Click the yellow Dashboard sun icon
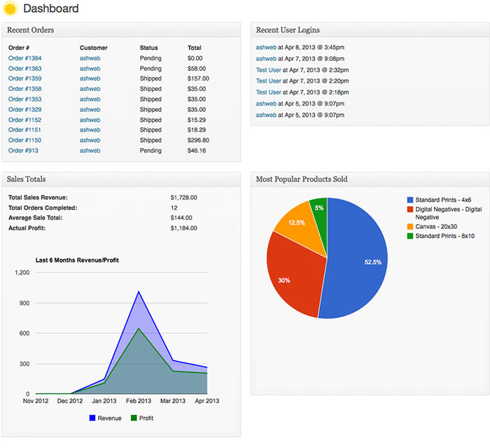 pos(10,9)
